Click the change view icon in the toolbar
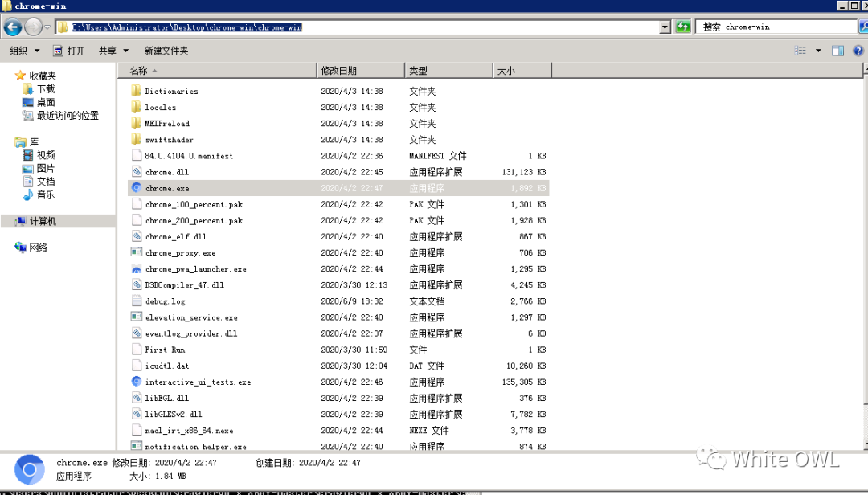This screenshot has height=495, width=868. 800,51
